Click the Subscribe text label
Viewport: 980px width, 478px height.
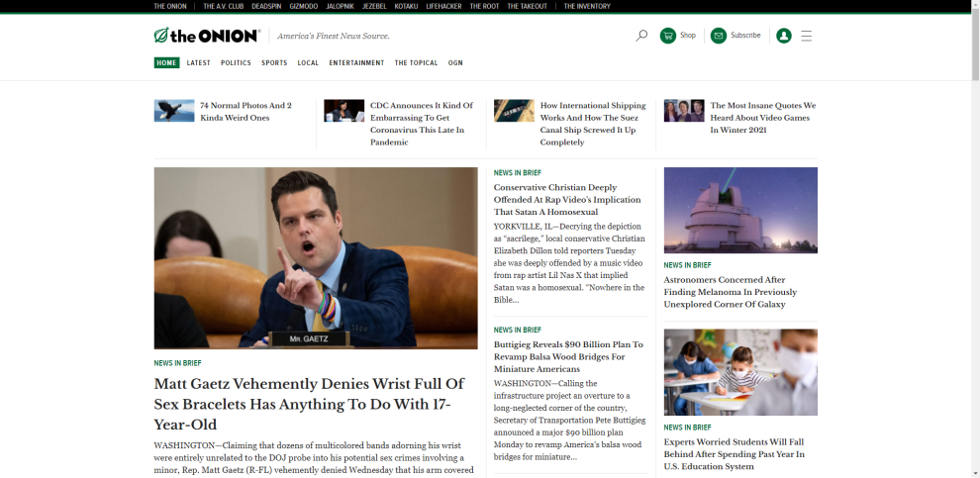pyautogui.click(x=745, y=36)
